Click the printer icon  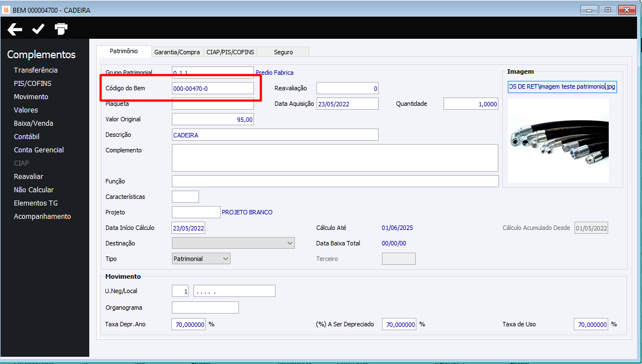(61, 29)
